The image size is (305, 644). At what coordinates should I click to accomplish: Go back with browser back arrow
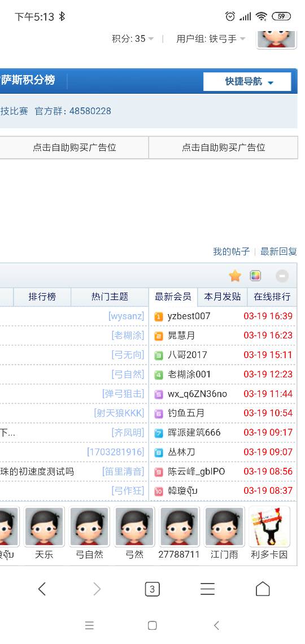click(42, 589)
